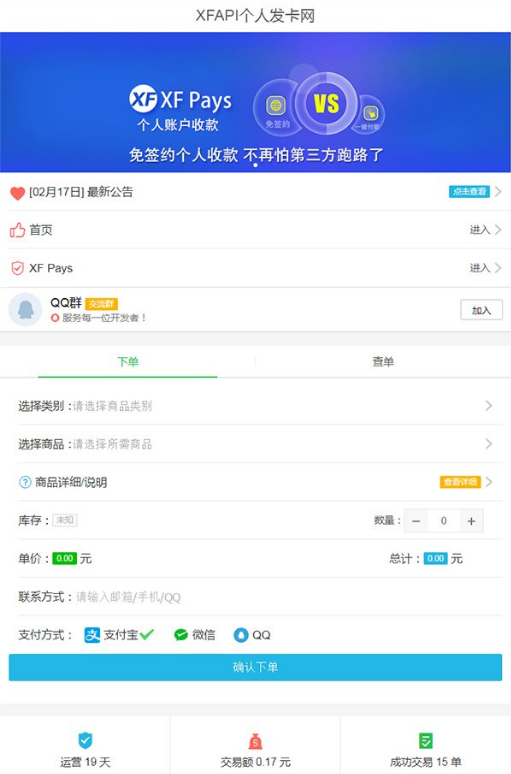This screenshot has width=511, height=774.
Task: Click the thumbs-up icon beside 首页
Action: tap(17, 230)
